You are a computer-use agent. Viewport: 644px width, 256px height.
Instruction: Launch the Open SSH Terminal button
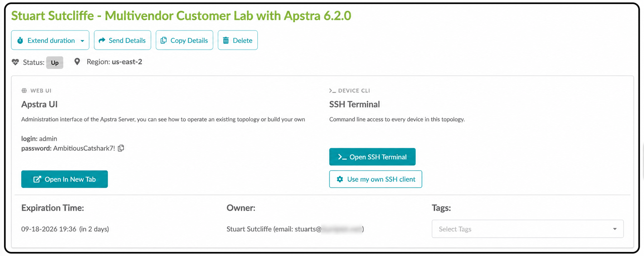click(x=372, y=157)
